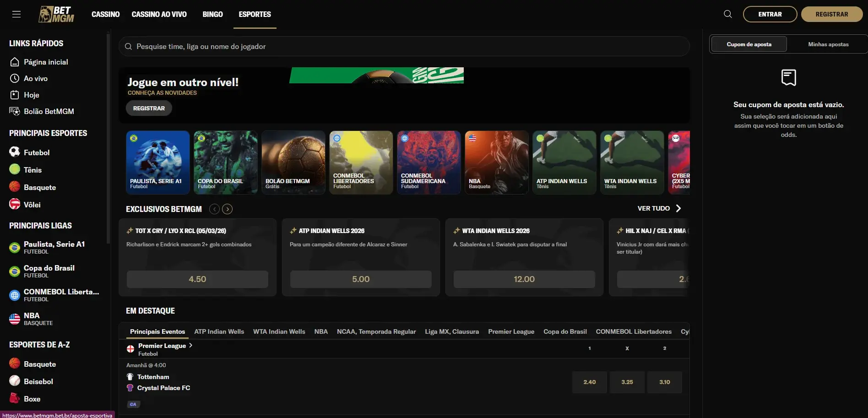Screen dimensions: 868x418
Task: Open Ao vivo clock icon
Action: click(x=15, y=78)
